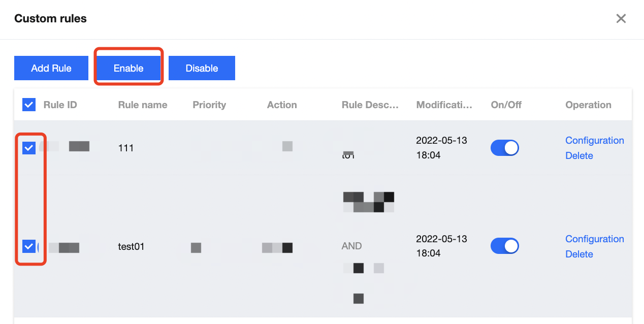644x324 pixels.
Task: Open Configuration for rule test01
Action: [x=594, y=239]
